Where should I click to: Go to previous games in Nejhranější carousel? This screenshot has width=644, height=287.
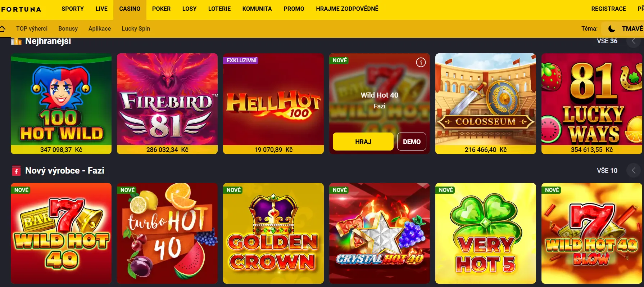(x=634, y=41)
